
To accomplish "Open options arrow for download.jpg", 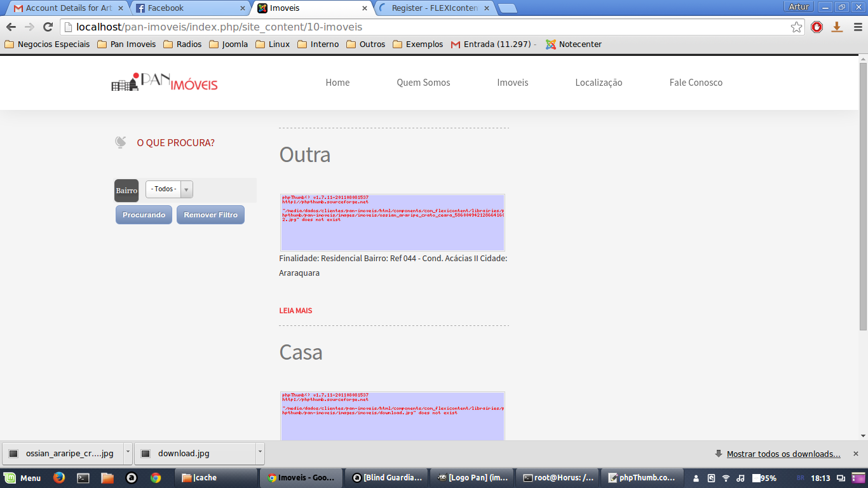I will 259,453.
